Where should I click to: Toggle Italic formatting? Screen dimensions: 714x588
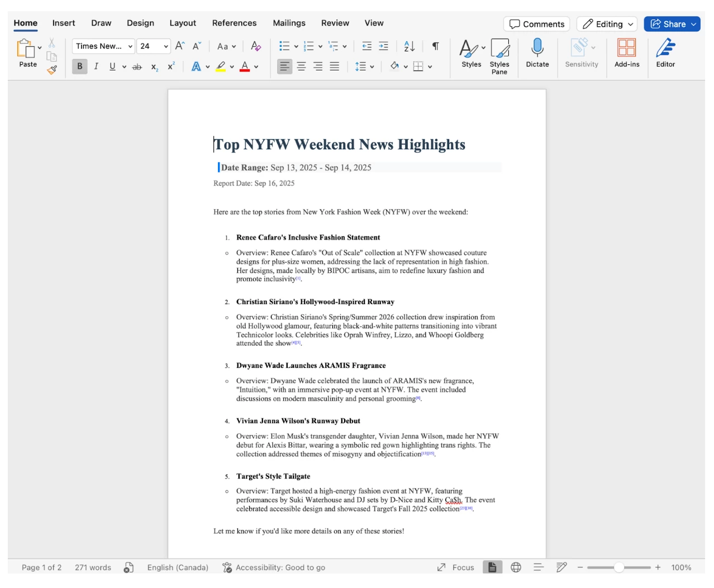96,67
